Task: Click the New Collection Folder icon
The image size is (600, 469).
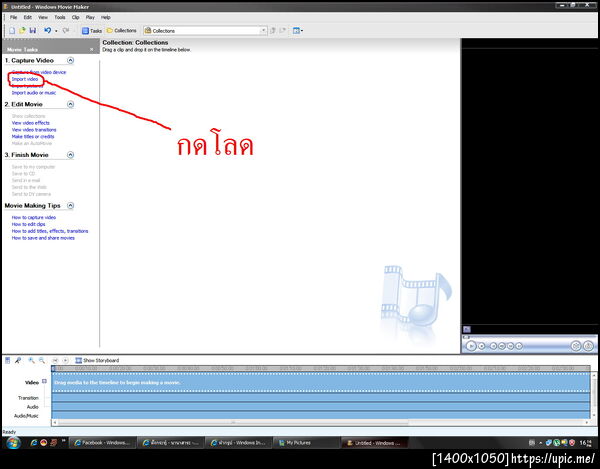Action: 283,31
